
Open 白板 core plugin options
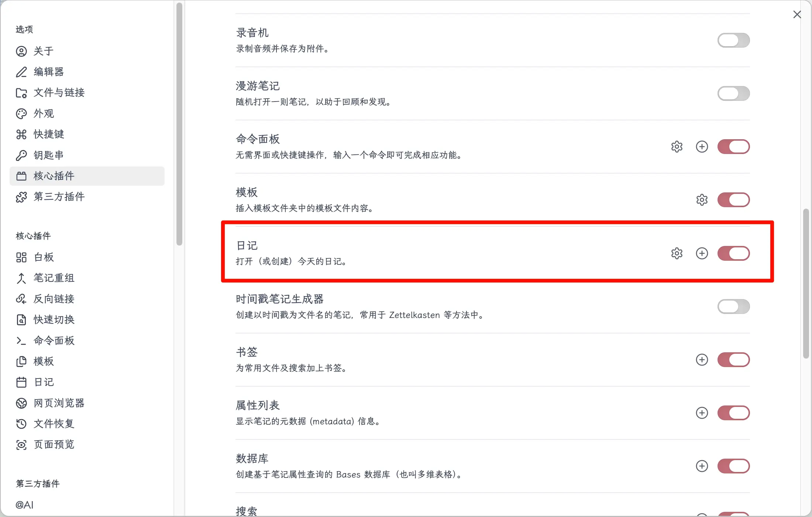click(44, 257)
